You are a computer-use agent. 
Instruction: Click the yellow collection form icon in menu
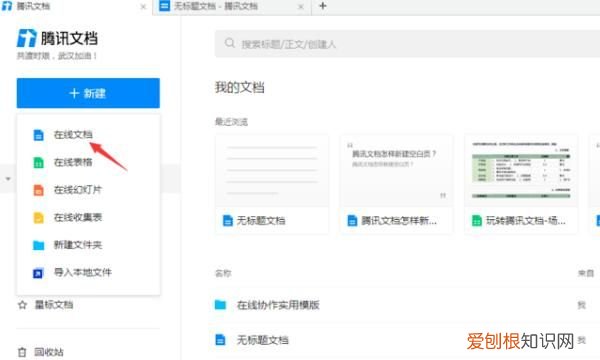tap(38, 218)
